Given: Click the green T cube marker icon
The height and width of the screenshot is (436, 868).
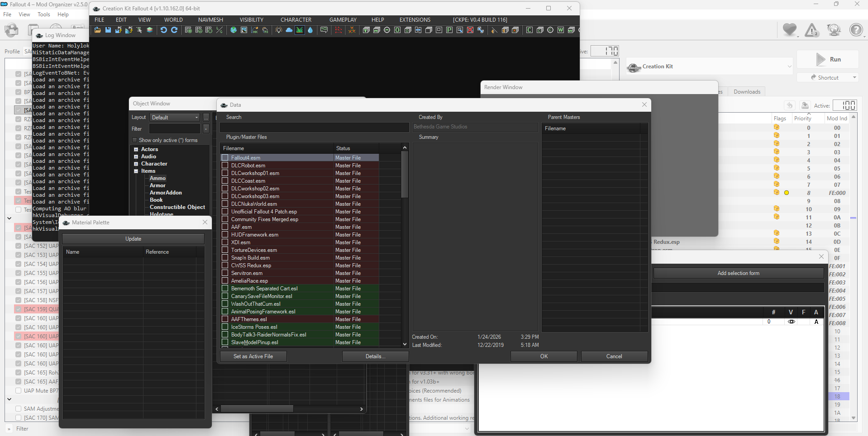Looking at the screenshot, I should tap(366, 30).
